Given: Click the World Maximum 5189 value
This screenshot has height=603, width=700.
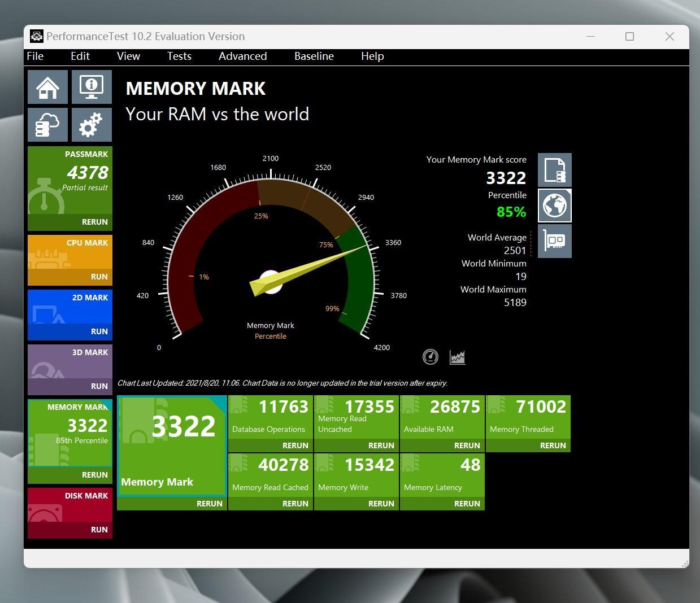Looking at the screenshot, I should [x=515, y=303].
